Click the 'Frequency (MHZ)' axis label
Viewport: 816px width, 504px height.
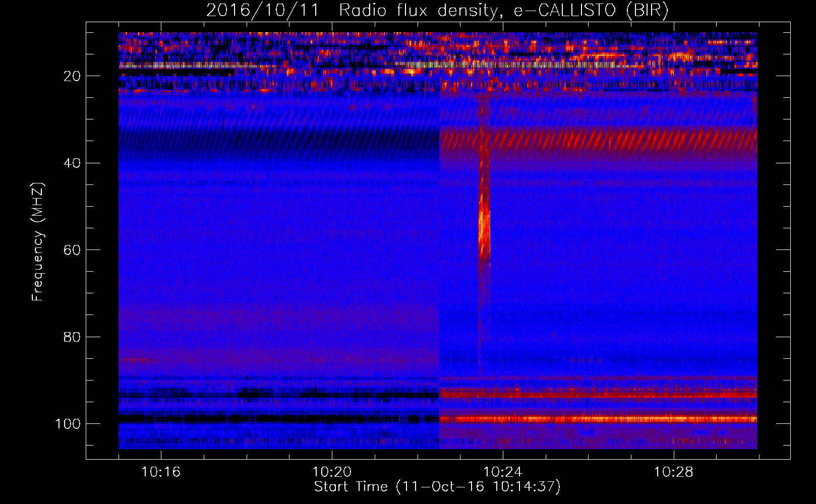[x=38, y=242]
